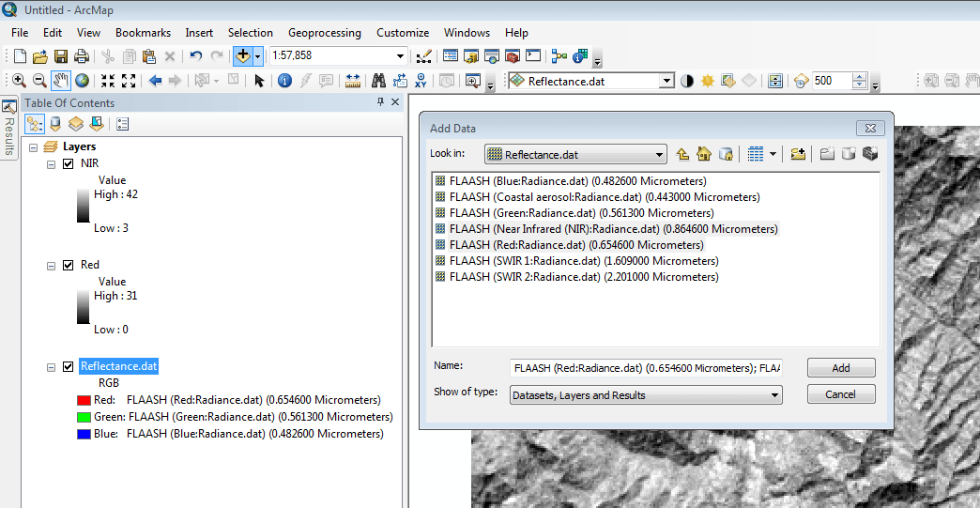The width and height of the screenshot is (980, 508).
Task: Open the Customize menu
Action: (403, 33)
